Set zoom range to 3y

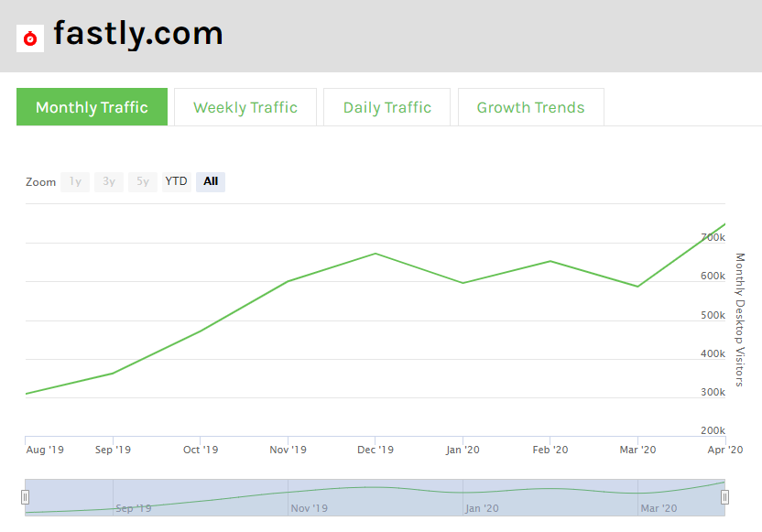coord(109,181)
